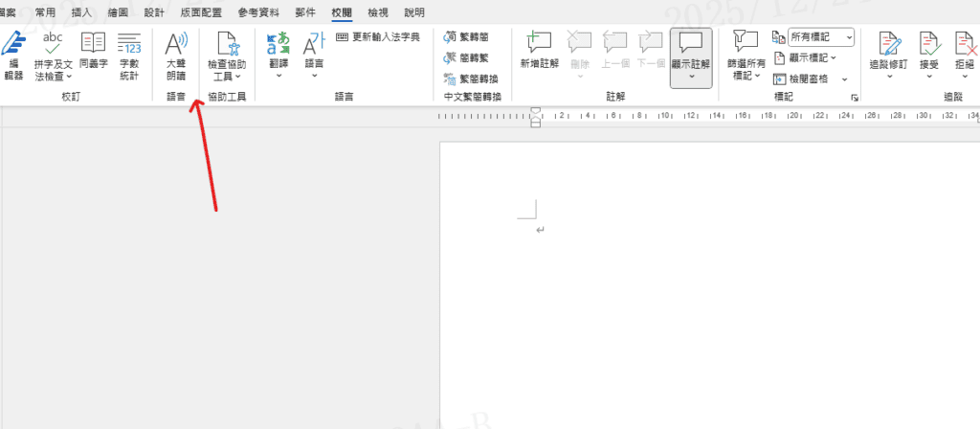Start 大聲朗讀 read aloud

tap(176, 56)
